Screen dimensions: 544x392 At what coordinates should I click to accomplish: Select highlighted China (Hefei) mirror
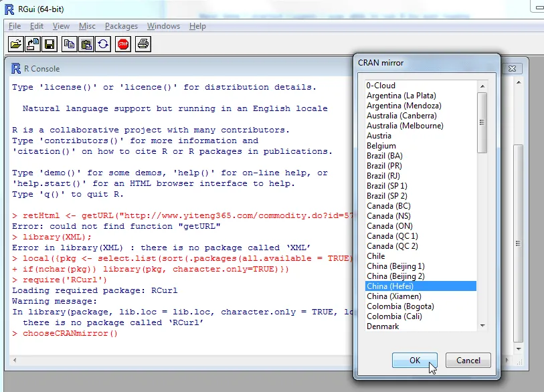coord(421,286)
